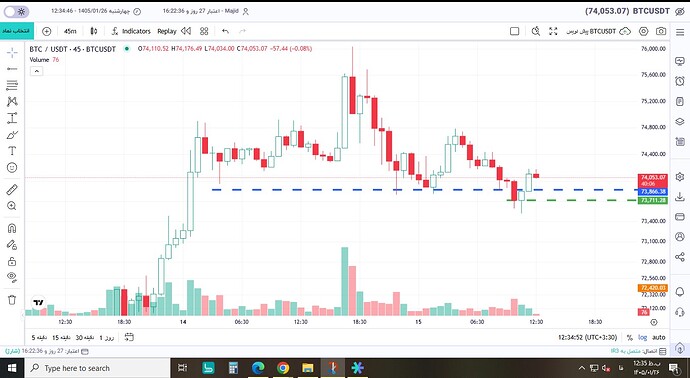Toggle lock all drawings
Image resolution: width=690 pixels, height=378 pixels.
pyautogui.click(x=12, y=261)
